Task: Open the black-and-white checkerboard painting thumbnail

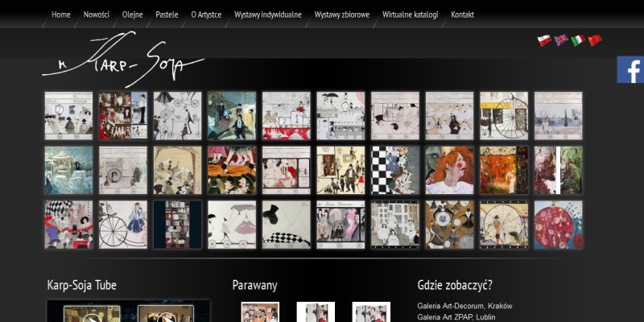Action: [394, 170]
